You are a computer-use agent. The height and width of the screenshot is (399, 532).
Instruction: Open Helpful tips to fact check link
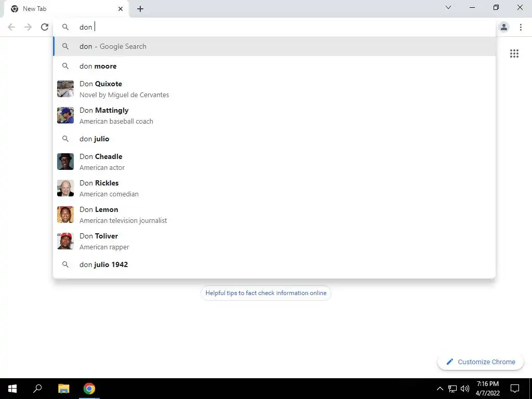pos(265,293)
